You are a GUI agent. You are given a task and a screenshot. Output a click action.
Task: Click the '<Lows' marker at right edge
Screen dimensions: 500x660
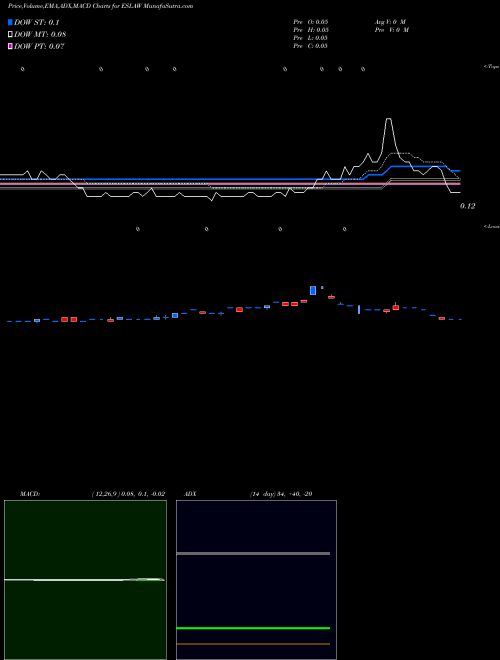pos(492,226)
